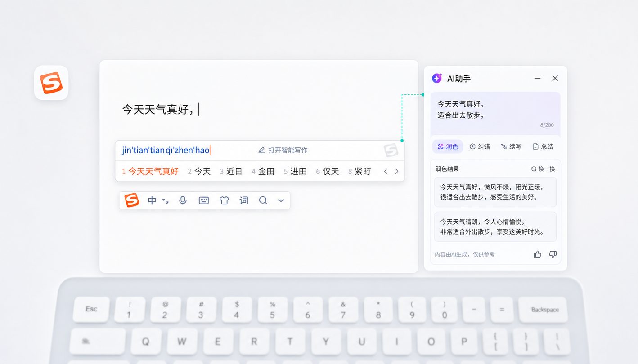638x364 pixels.
Task: Select candidate 6 仅天
Action: (x=328, y=171)
